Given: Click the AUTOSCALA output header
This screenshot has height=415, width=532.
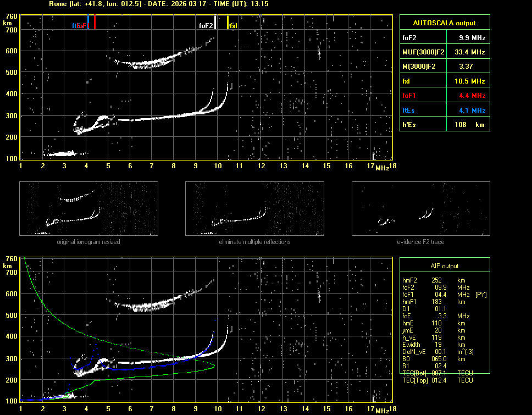Looking at the screenshot, I should click(444, 23).
